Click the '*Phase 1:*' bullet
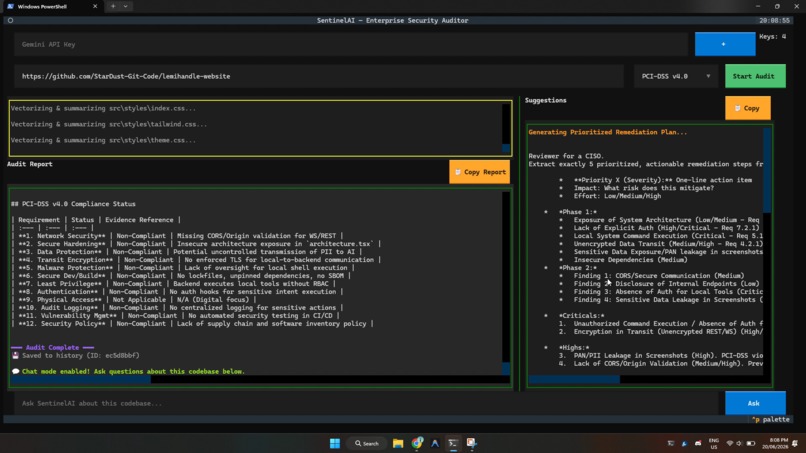806x453 pixels. tap(577, 212)
